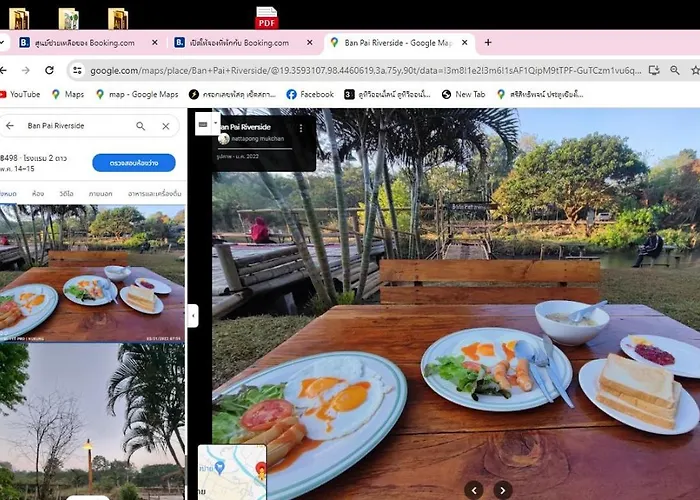Viewport: 700px width, 500px height.
Task: Switch to the second Booking.com tab
Action: [x=240, y=43]
